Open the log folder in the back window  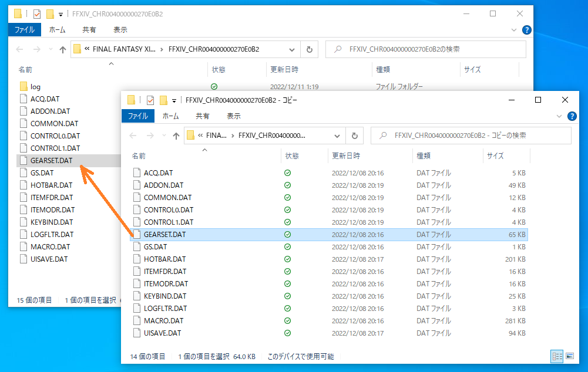[35, 87]
